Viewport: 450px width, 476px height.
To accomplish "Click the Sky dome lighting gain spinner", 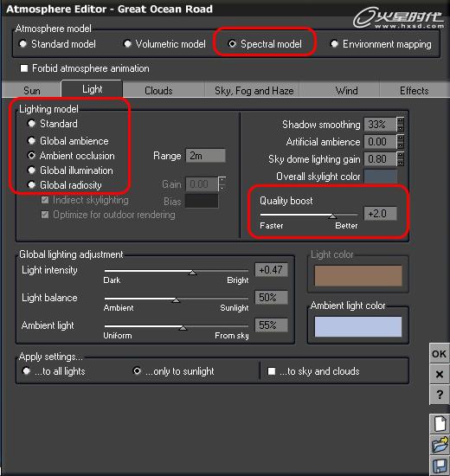I will tap(401, 159).
